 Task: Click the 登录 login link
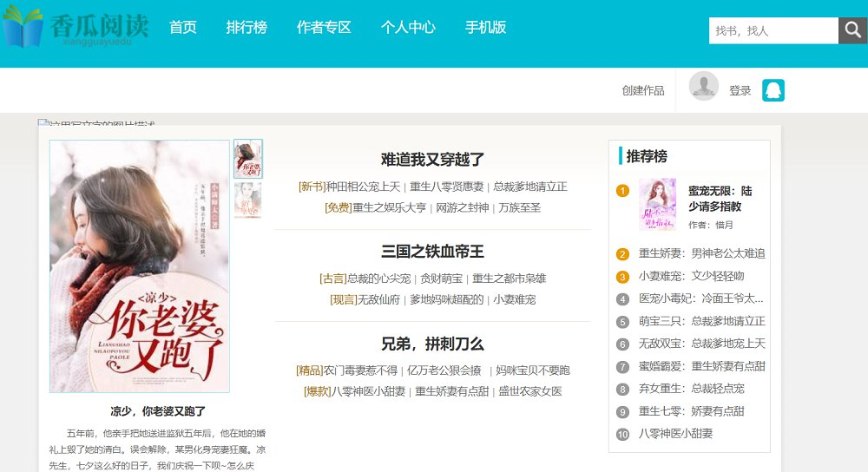(740, 90)
